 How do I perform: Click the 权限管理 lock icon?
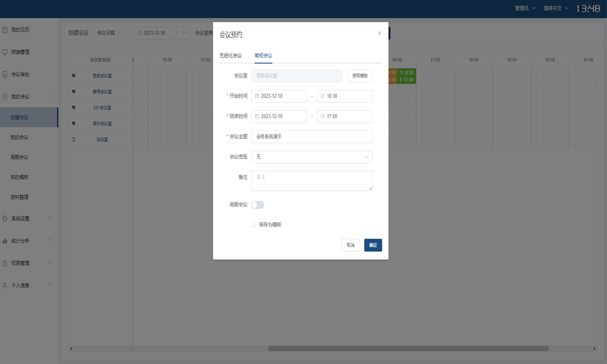[5, 263]
